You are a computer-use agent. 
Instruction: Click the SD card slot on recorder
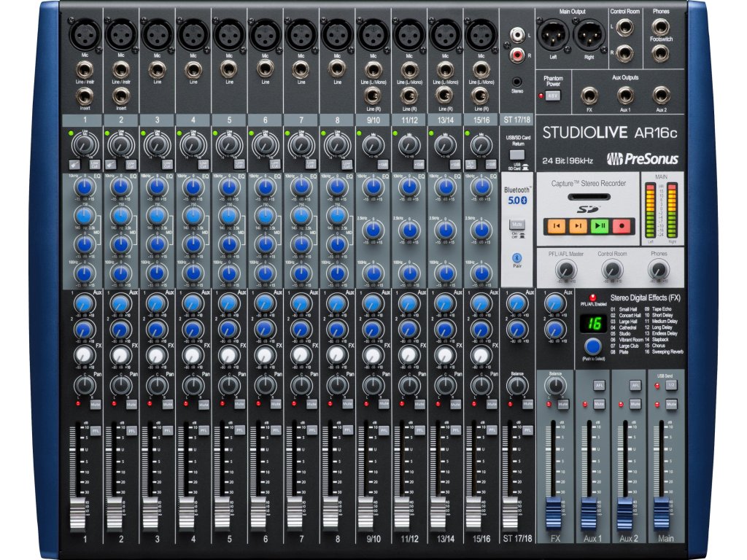point(589,197)
